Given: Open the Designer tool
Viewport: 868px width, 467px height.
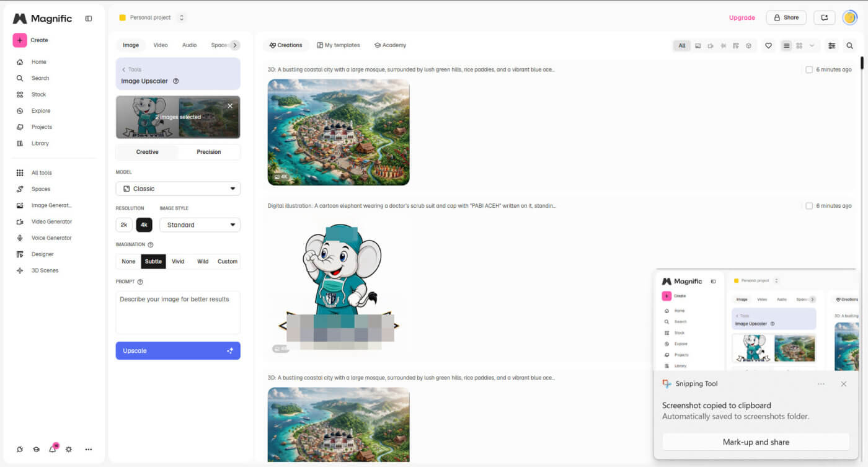Looking at the screenshot, I should (42, 254).
